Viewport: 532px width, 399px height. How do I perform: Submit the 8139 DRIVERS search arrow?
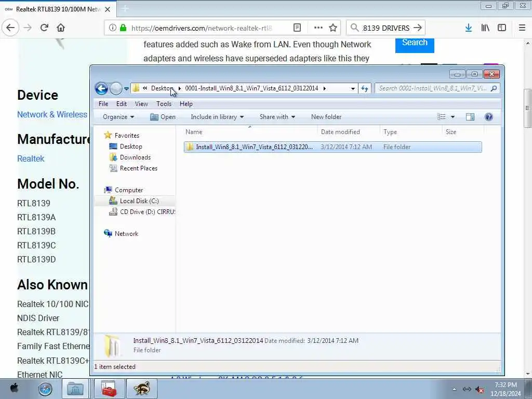[x=418, y=28]
